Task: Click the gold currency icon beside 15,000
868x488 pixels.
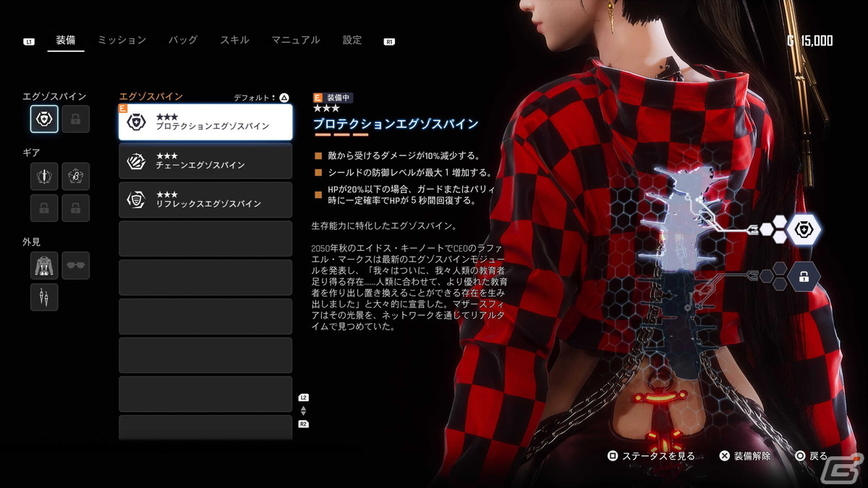Action: coord(791,41)
